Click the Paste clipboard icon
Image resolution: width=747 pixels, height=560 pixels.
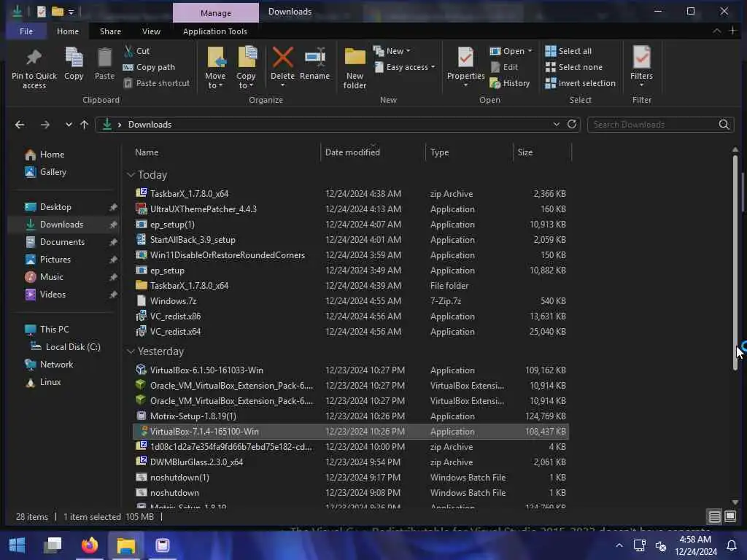coord(104,58)
